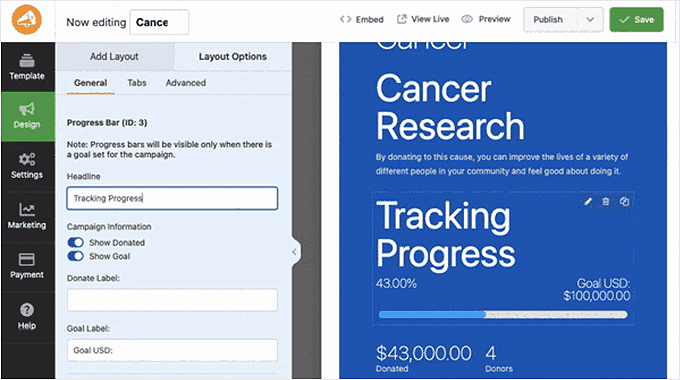This screenshot has height=380, width=680.
Task: Switch to the Advanced tab
Action: pyautogui.click(x=186, y=83)
